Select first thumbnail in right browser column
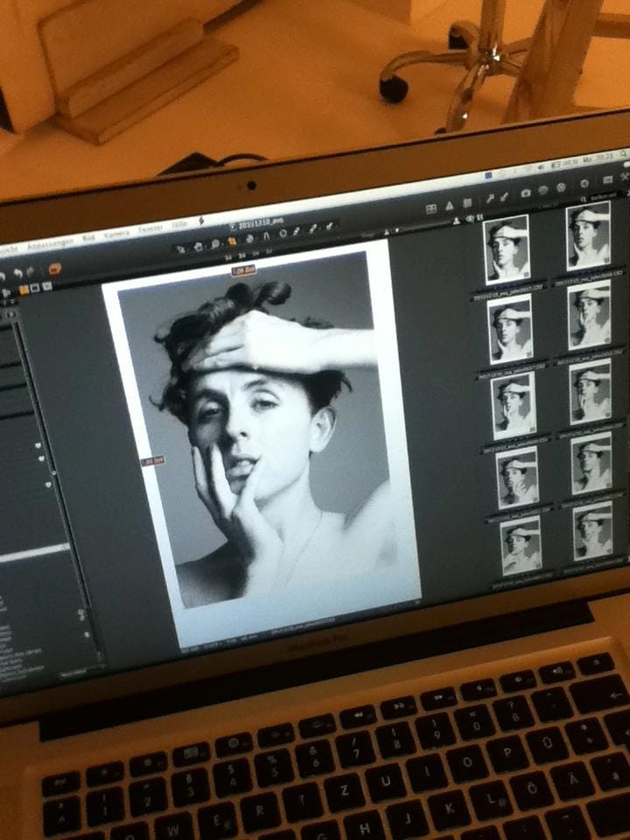The image size is (630, 840). pos(589,236)
